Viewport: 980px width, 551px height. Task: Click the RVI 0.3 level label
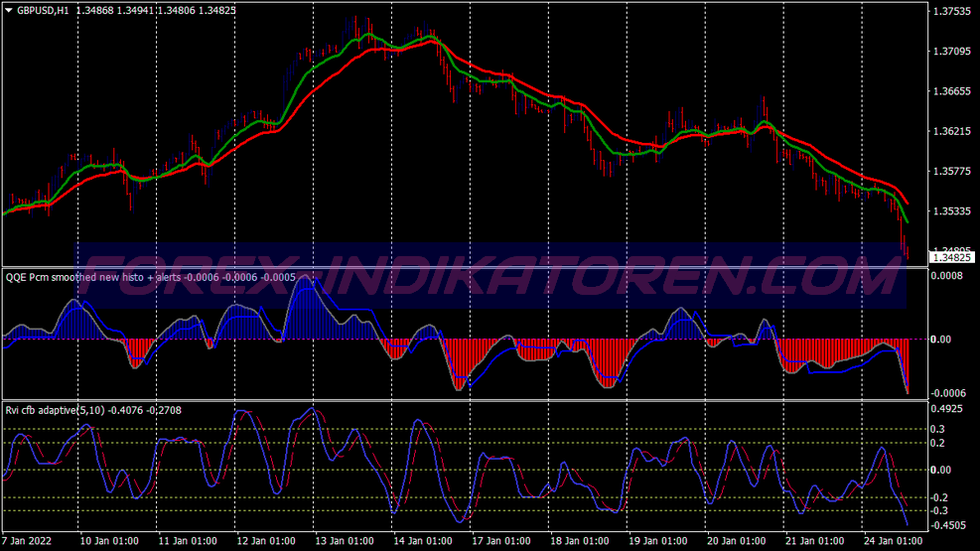tap(937, 429)
